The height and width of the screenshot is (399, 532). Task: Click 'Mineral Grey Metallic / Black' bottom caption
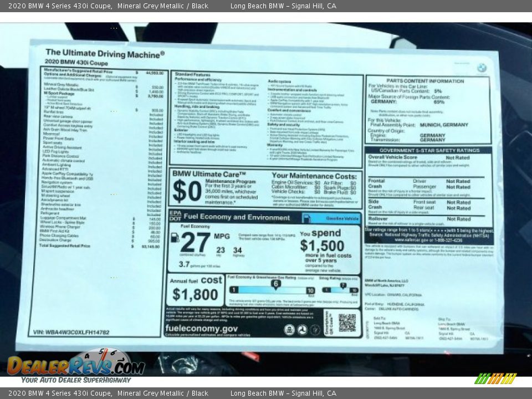[x=163, y=393]
